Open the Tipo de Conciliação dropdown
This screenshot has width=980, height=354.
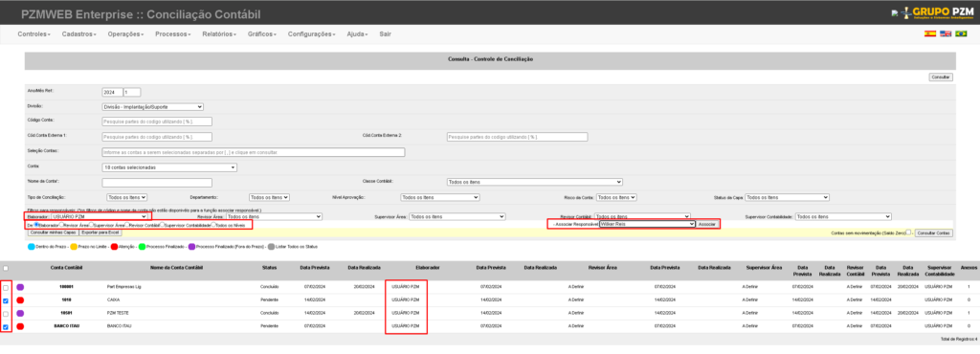127,197
